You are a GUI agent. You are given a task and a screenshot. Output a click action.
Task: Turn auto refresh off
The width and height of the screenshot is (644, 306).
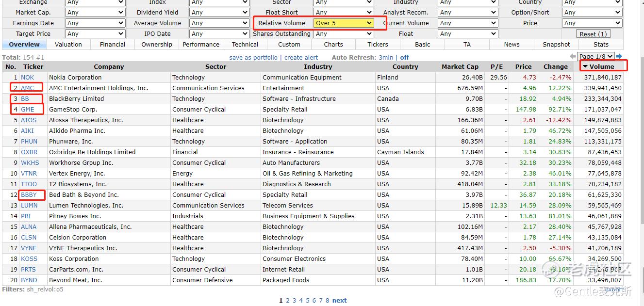tap(405, 57)
